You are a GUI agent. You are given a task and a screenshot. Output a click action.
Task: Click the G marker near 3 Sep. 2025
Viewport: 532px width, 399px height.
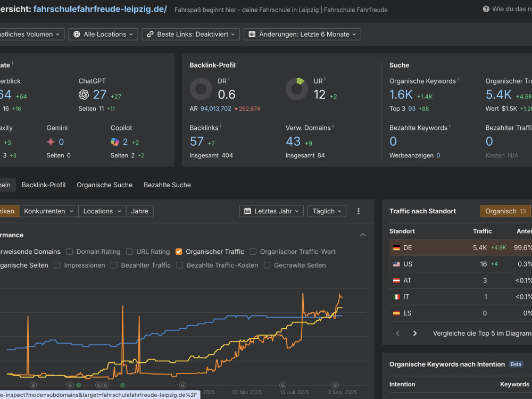[x=335, y=385]
